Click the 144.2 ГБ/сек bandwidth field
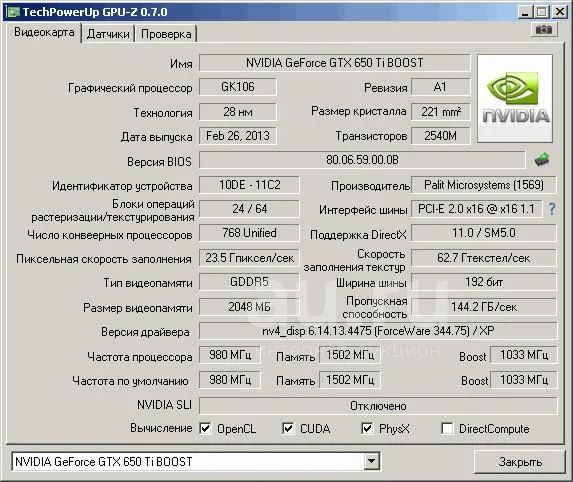This screenshot has width=573, height=482. pos(484,307)
